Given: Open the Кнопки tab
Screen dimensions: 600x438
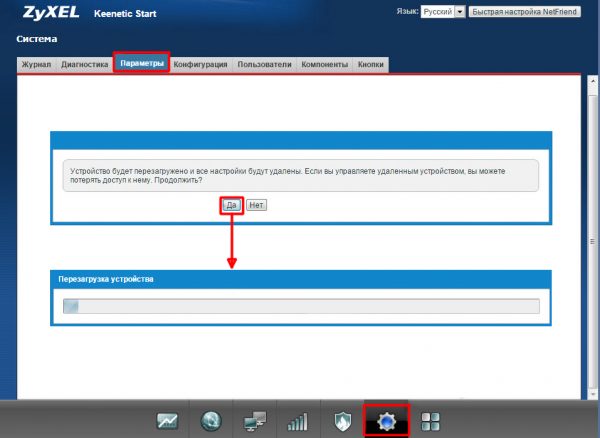Looking at the screenshot, I should tap(370, 64).
